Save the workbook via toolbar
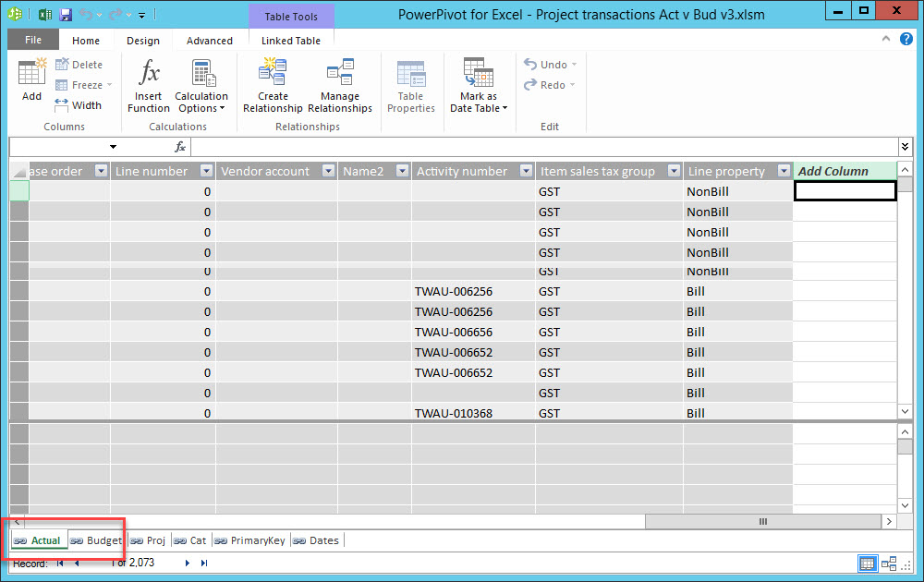The height and width of the screenshot is (582, 924). pos(66,14)
